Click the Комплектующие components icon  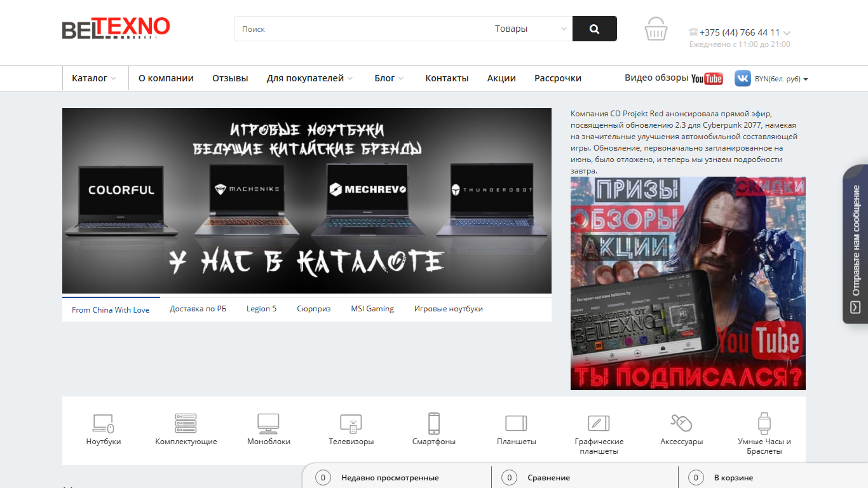click(x=186, y=423)
